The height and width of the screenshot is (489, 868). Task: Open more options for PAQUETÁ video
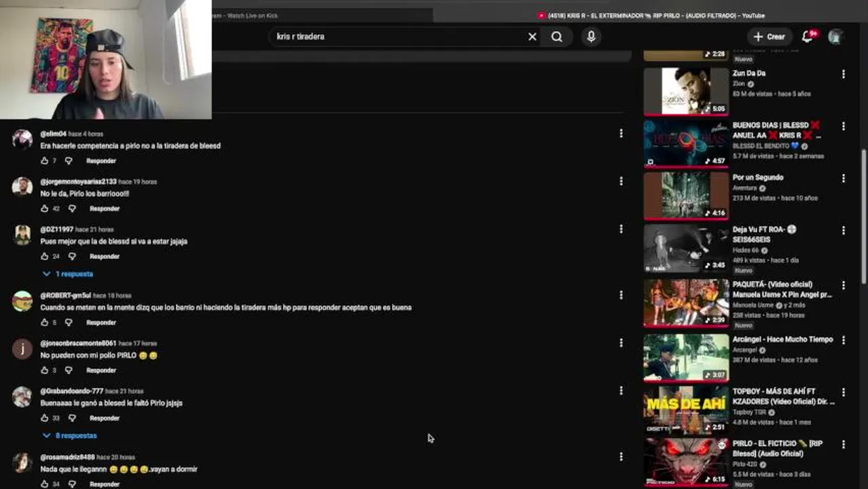coord(844,285)
